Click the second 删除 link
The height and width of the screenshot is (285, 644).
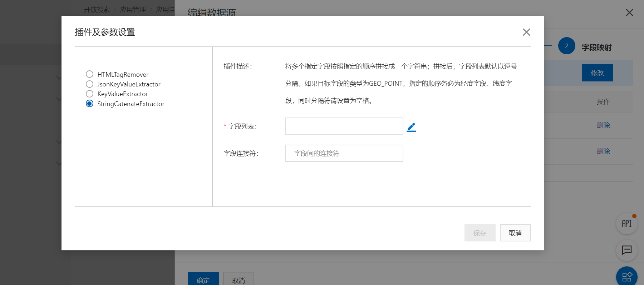[603, 151]
